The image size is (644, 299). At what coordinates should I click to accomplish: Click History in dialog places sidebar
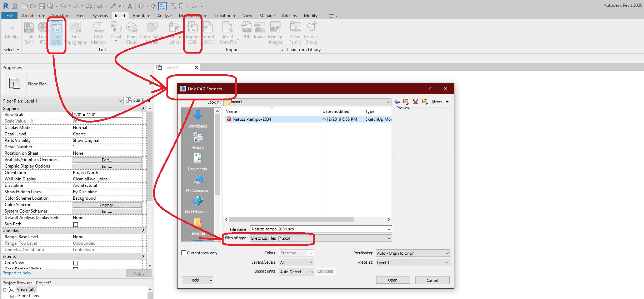point(198,140)
